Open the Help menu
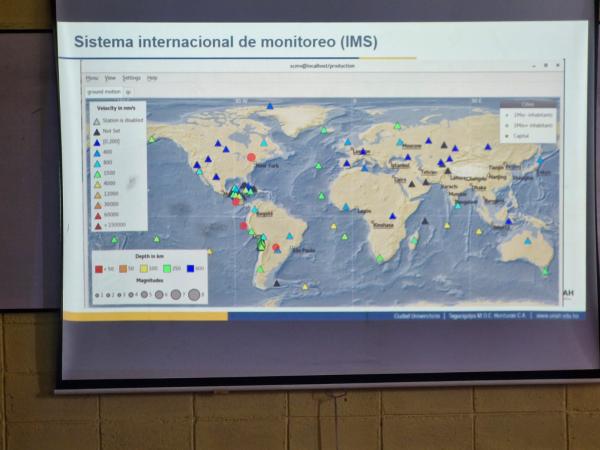This screenshot has height=450, width=600. pos(152,77)
